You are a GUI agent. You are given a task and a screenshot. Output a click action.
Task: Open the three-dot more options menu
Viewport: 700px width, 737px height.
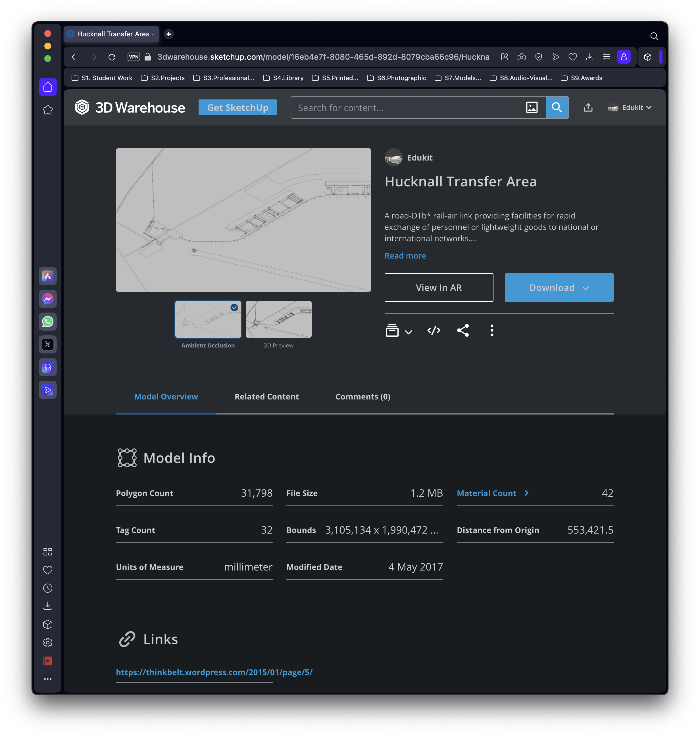click(x=492, y=330)
